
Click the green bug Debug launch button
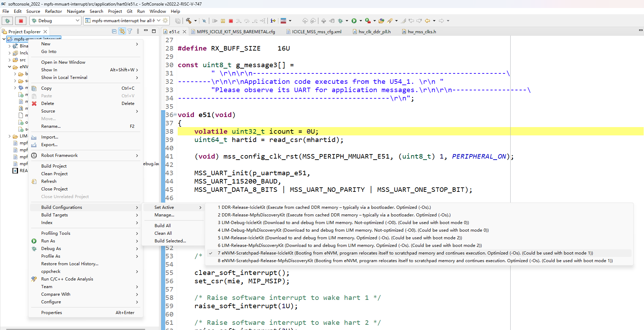8,21
